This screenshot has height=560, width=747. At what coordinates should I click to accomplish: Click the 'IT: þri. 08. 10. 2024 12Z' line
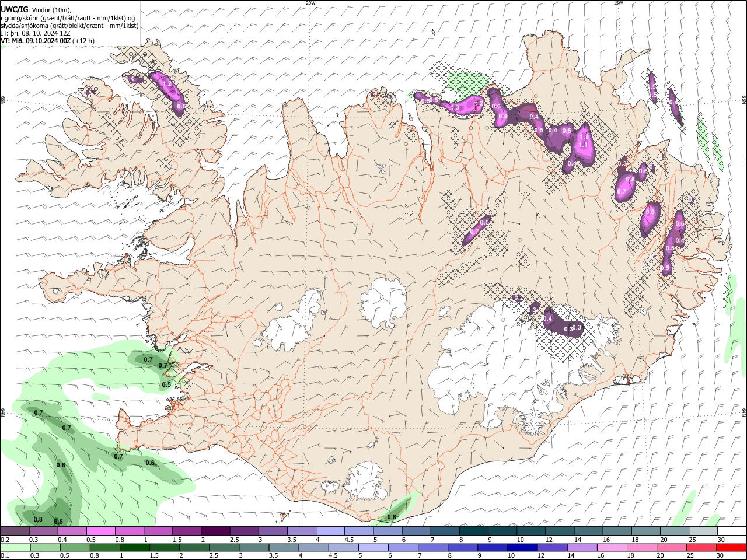[x=36, y=33]
